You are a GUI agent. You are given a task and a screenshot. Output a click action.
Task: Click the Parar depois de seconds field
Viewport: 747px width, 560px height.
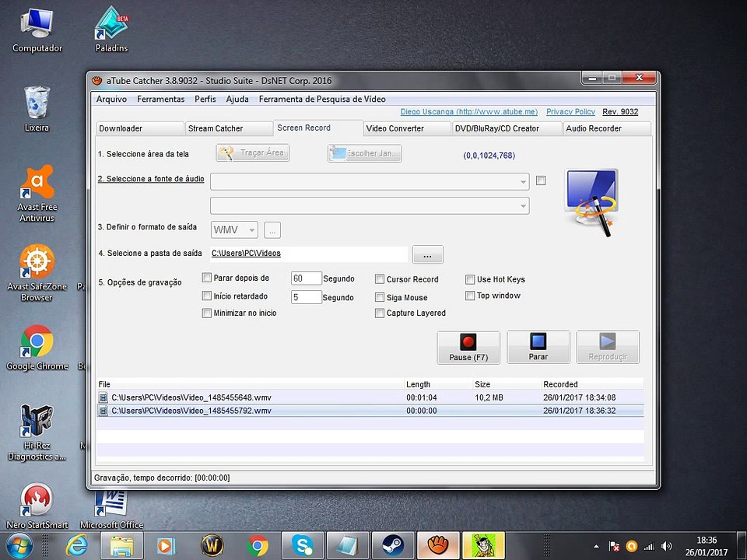click(x=307, y=278)
